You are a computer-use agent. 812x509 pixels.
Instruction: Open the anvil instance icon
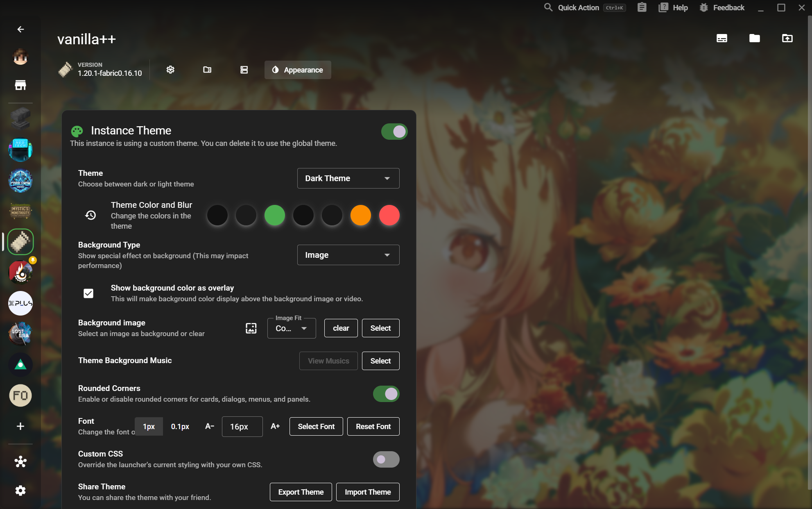coord(20,119)
